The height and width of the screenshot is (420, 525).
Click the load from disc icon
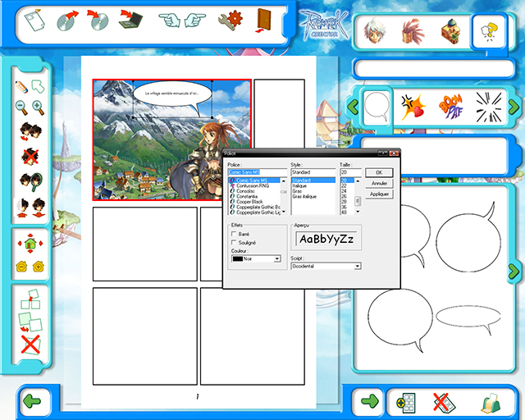tap(67, 21)
